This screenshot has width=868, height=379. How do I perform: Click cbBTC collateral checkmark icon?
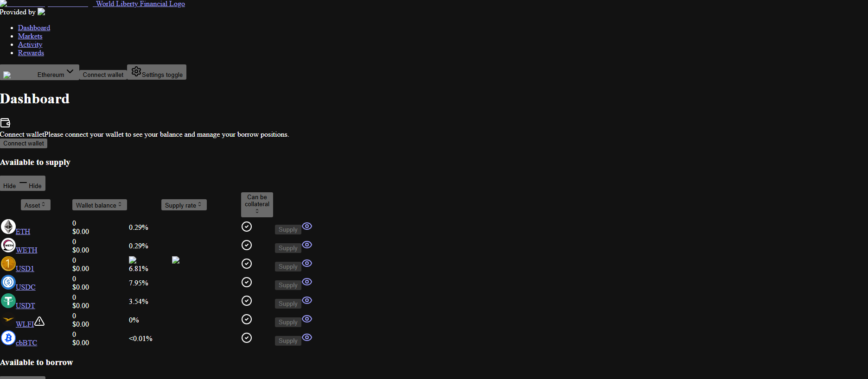pos(247,338)
